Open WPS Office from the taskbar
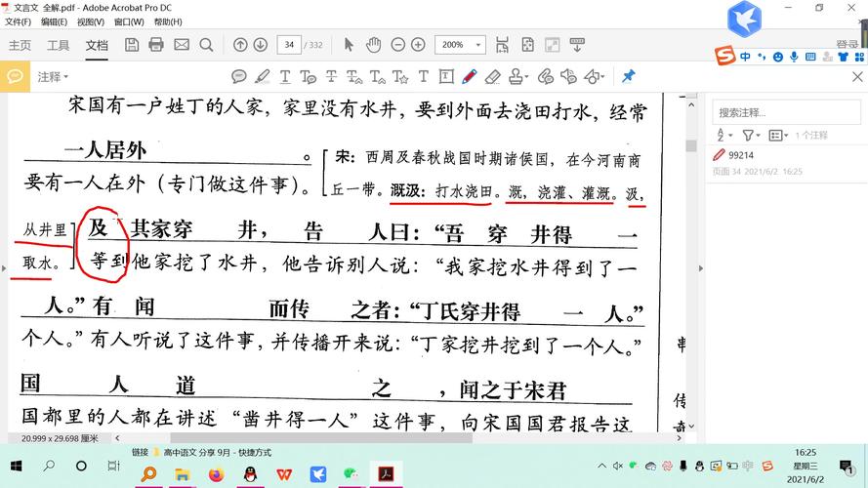The height and width of the screenshot is (488, 868). (284, 474)
